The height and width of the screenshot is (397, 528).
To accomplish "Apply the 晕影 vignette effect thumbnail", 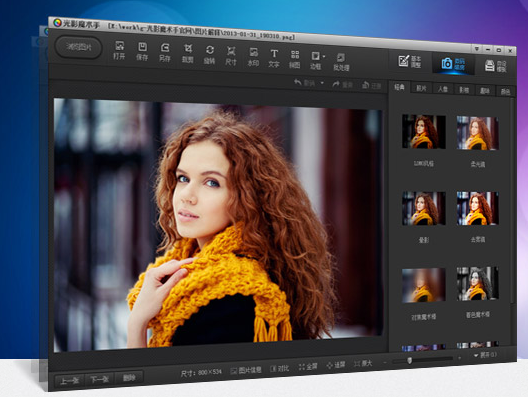I will pyautogui.click(x=424, y=208).
